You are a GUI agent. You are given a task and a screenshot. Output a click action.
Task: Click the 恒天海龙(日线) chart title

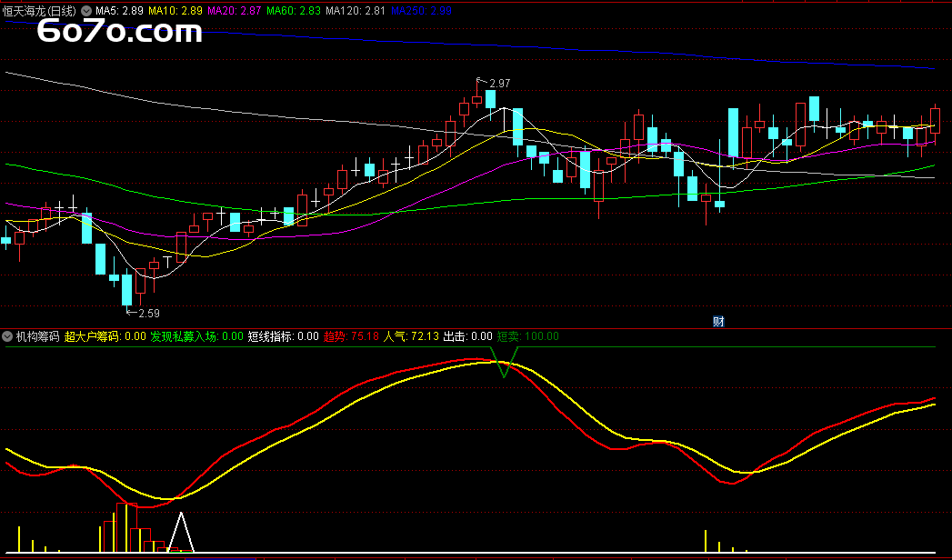[40, 10]
